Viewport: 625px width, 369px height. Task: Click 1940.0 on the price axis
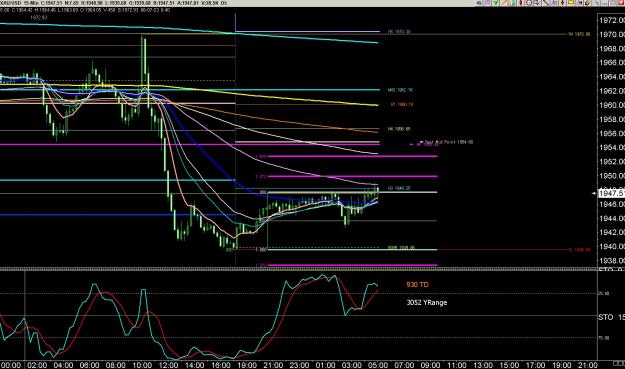pos(612,247)
